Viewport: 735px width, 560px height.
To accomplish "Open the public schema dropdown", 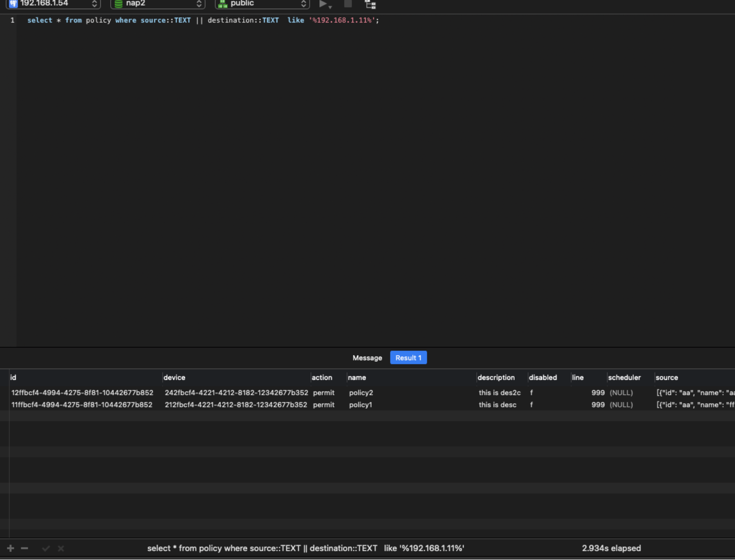I will (262, 4).
